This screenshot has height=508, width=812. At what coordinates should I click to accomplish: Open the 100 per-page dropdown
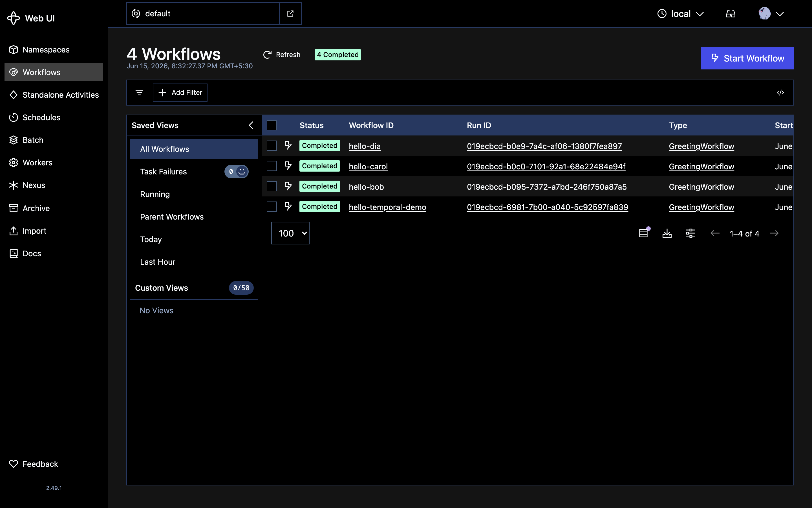[290, 233]
